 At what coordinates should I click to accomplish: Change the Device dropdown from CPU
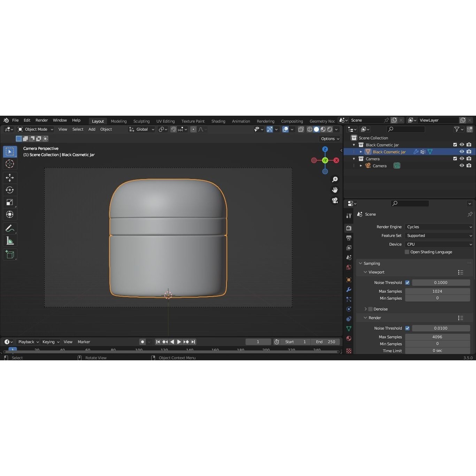pyautogui.click(x=439, y=244)
